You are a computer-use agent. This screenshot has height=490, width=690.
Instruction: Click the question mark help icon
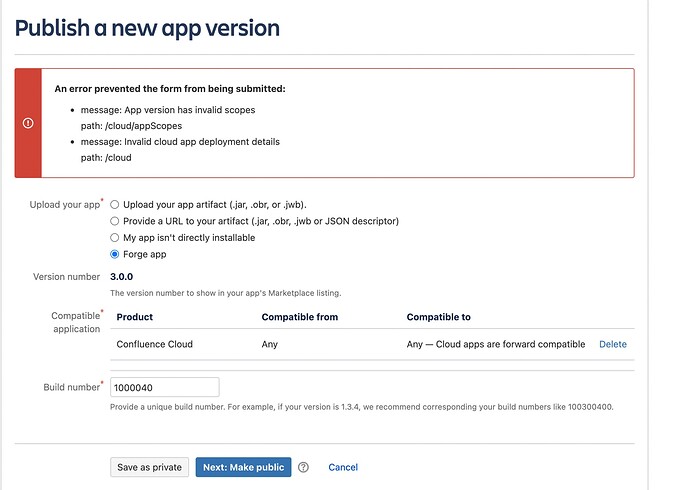point(304,467)
